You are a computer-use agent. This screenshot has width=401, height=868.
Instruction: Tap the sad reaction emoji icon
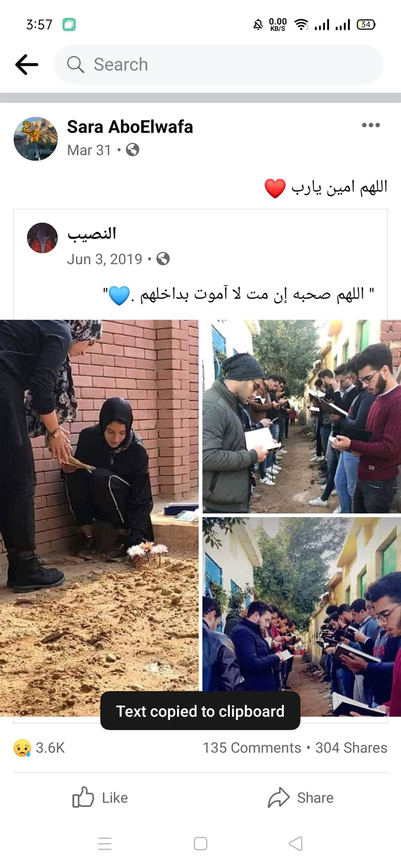coord(22,748)
